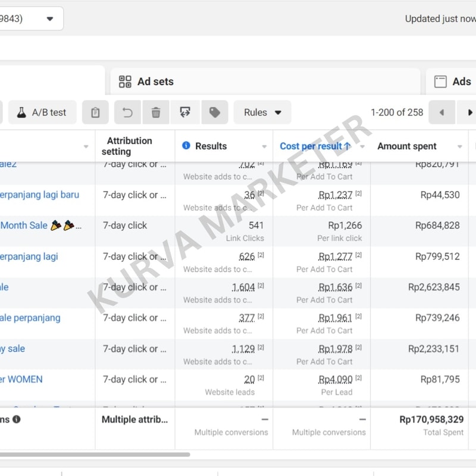Click the Rp1,266 per link click cost

click(x=345, y=226)
